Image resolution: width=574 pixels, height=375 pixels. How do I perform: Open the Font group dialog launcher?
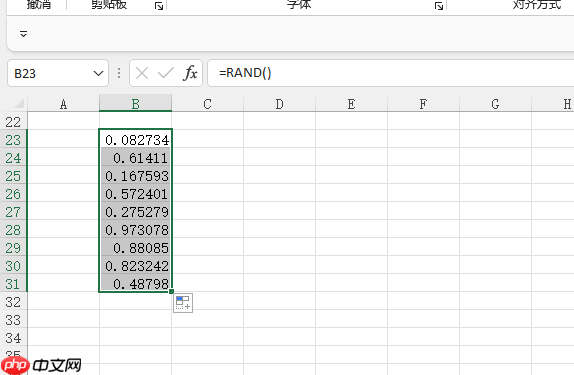click(439, 6)
